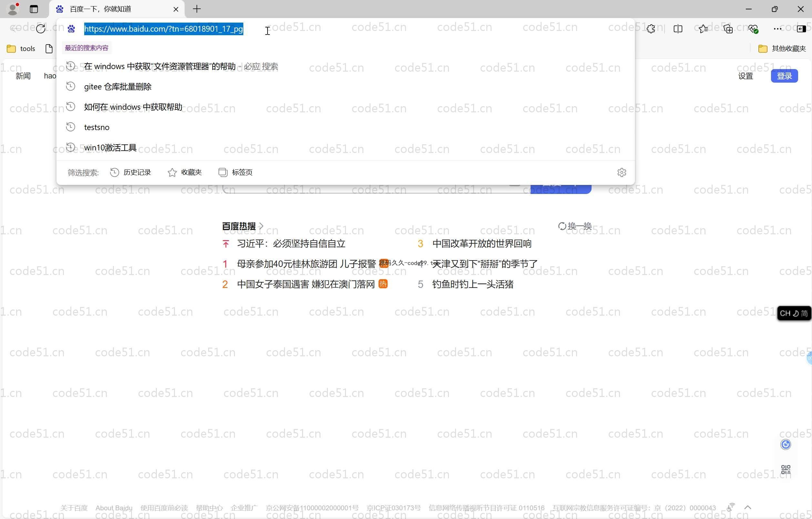
Task: Open 中国改革开放的世界回响
Action: click(x=482, y=243)
